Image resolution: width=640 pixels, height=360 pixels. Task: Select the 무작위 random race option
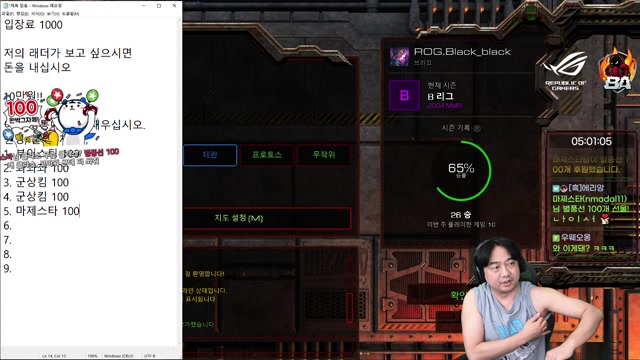point(324,155)
